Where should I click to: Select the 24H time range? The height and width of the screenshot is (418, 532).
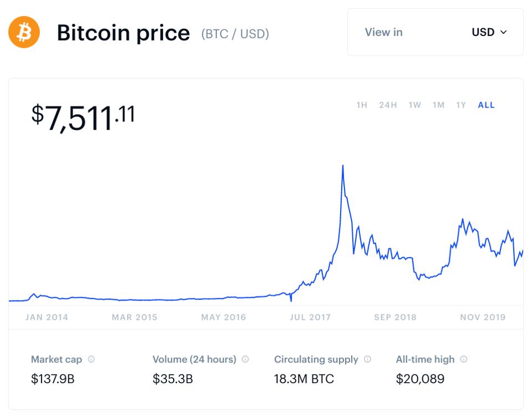pyautogui.click(x=388, y=105)
